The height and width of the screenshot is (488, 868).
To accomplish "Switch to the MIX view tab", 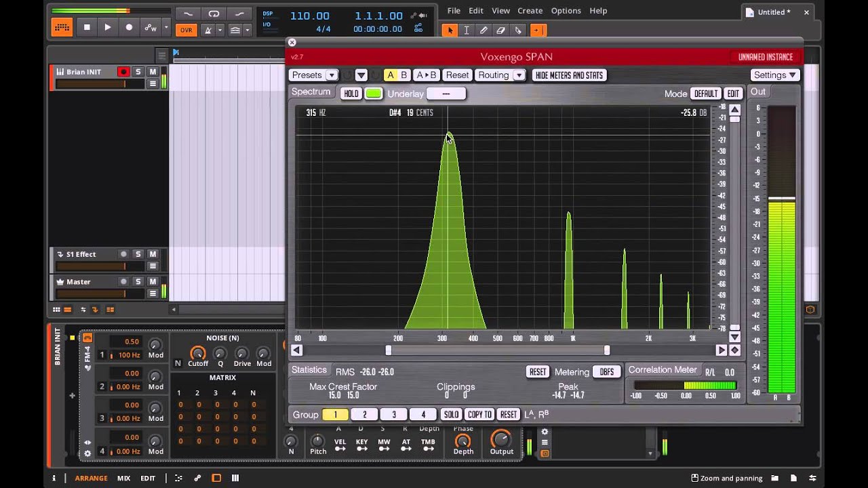I will click(123, 478).
